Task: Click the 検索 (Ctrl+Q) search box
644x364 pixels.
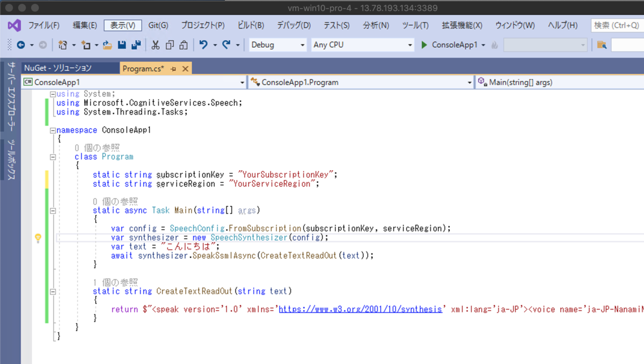Action: tap(616, 25)
